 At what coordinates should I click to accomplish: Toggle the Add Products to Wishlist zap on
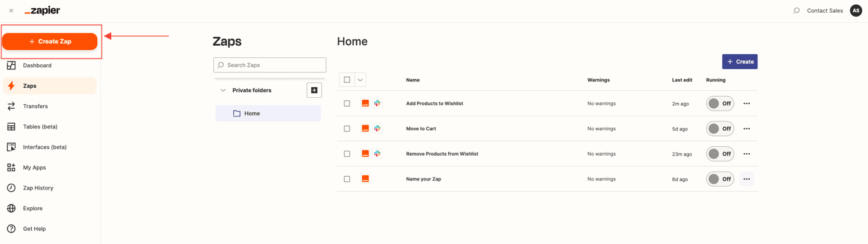click(720, 104)
